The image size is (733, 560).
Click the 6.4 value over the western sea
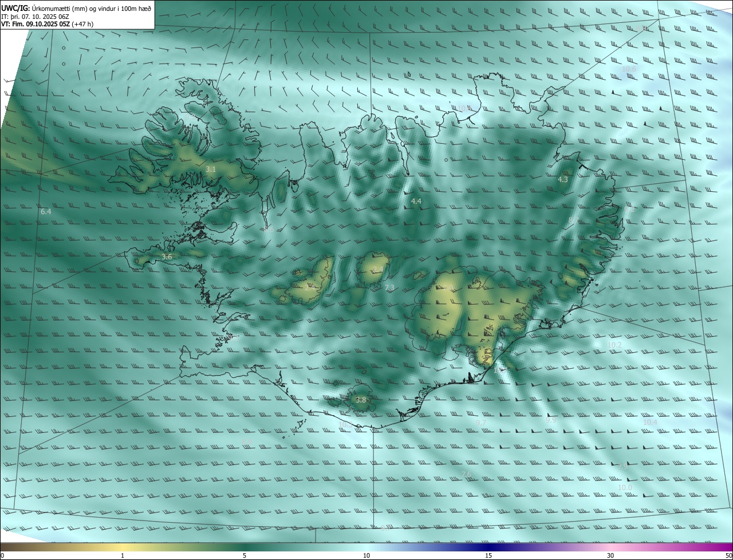tap(46, 212)
